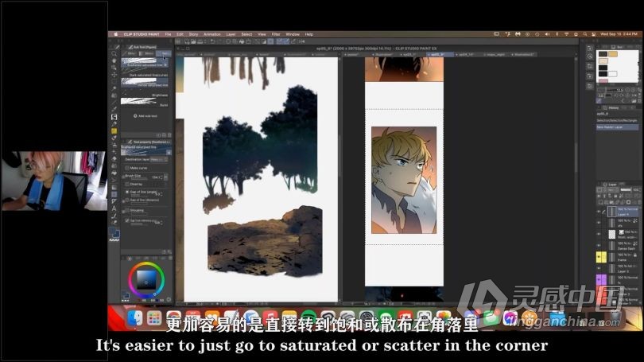Open the Animation menu
This screenshot has width=644, height=362.
point(212,34)
